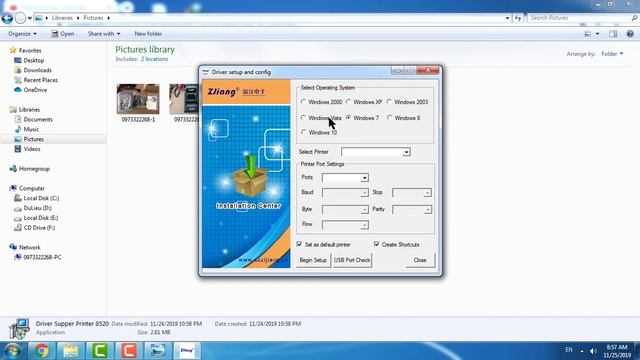Open the red C taskbar app
This screenshot has height=360, width=640.
click(x=129, y=351)
